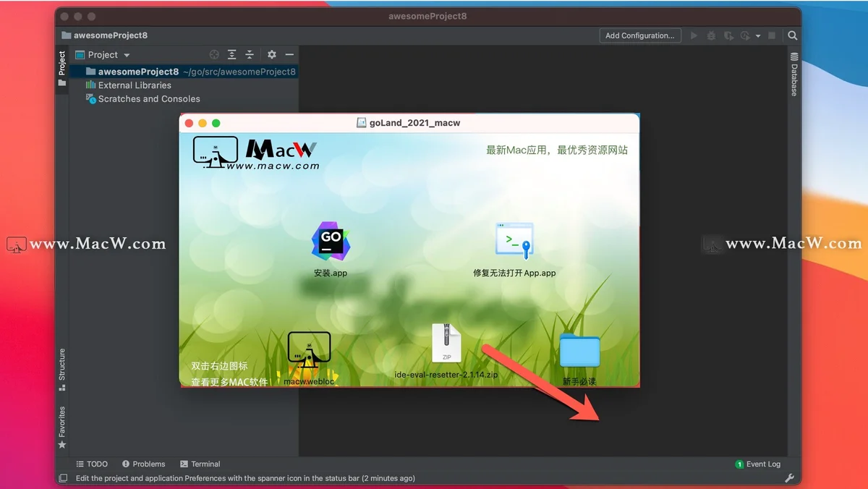Click the Run (play) icon in toolbar
The image size is (868, 489).
[x=694, y=35]
